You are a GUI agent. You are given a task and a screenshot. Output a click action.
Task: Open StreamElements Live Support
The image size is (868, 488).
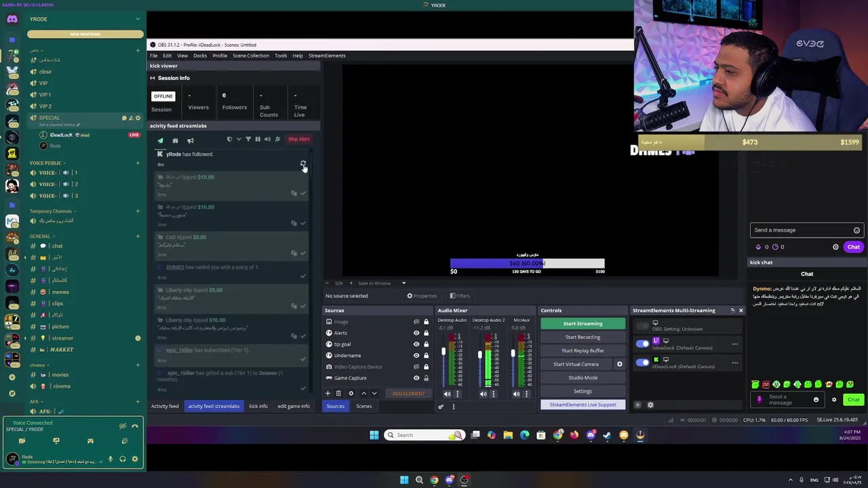(x=583, y=405)
